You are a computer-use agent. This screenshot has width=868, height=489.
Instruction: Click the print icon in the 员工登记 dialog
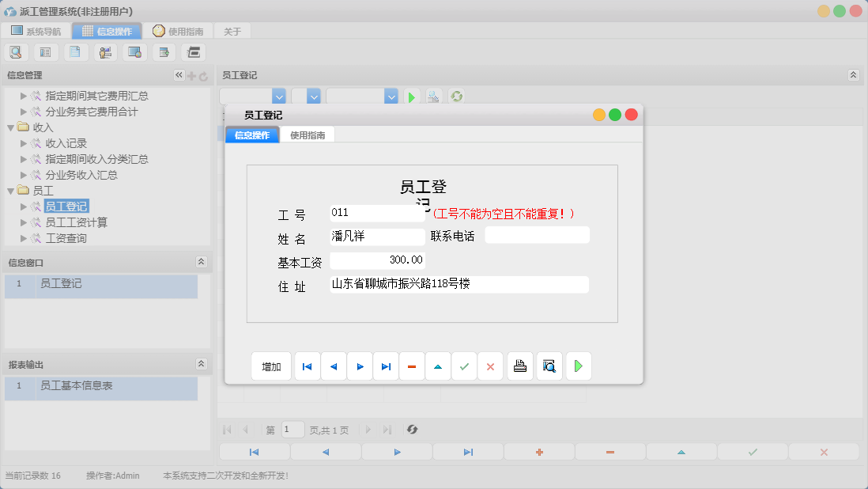click(519, 366)
